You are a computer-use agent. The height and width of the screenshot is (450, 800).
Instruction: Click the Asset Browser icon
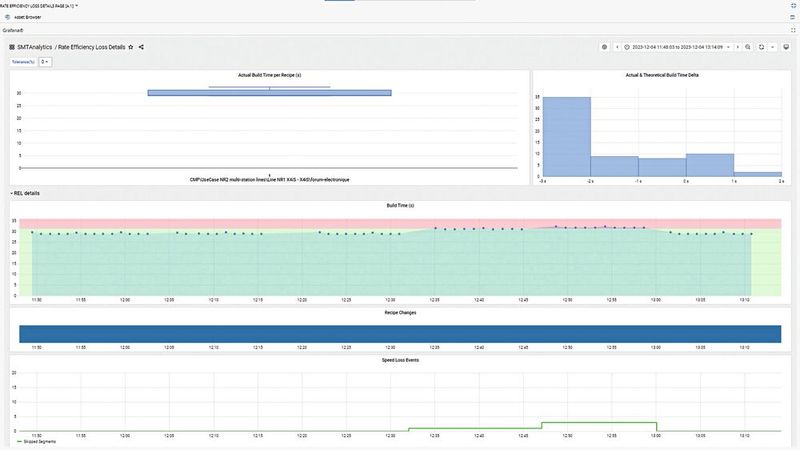tap(7, 17)
